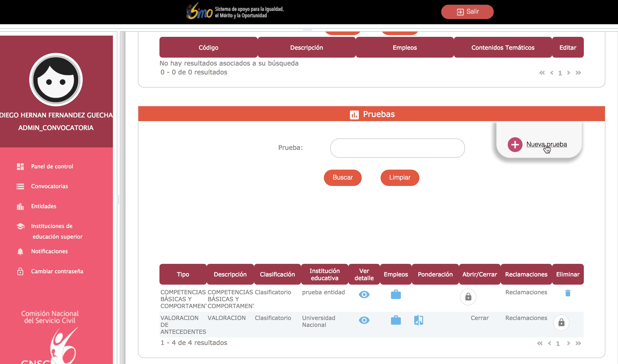Click the Salir logout button
Image resolution: width=618 pixels, height=364 pixels.
pos(467,12)
